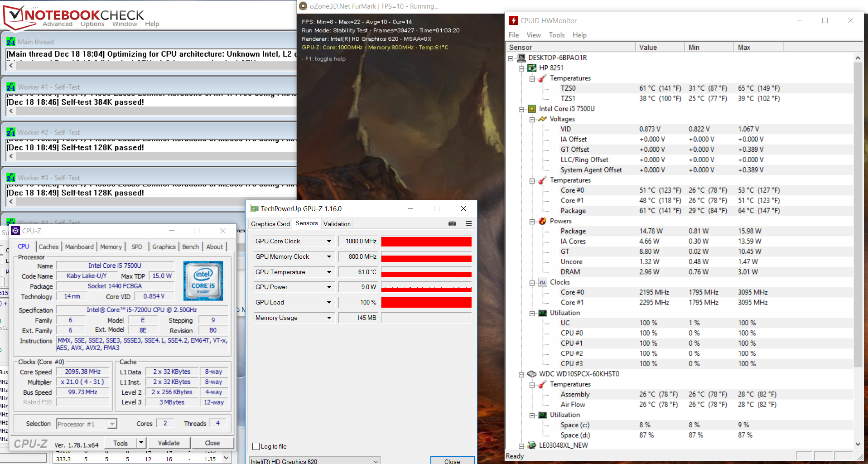
Task: Expand the LE03048XL_NEW tree node
Action: (x=521, y=446)
